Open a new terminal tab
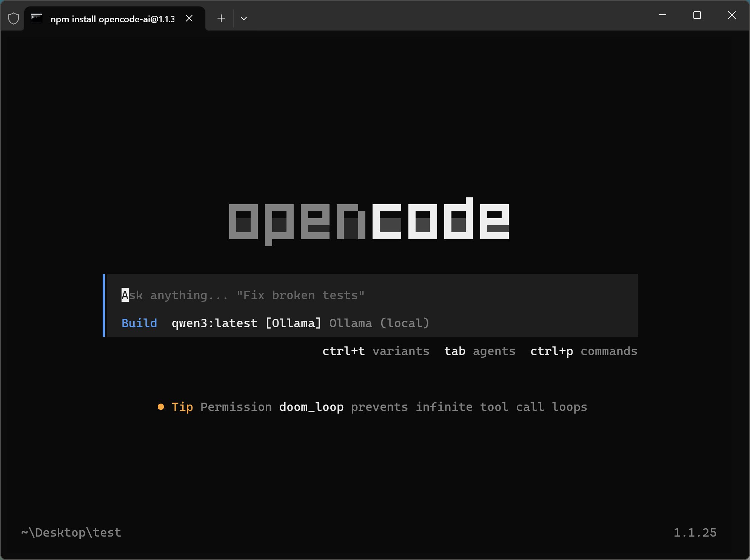 [221, 18]
